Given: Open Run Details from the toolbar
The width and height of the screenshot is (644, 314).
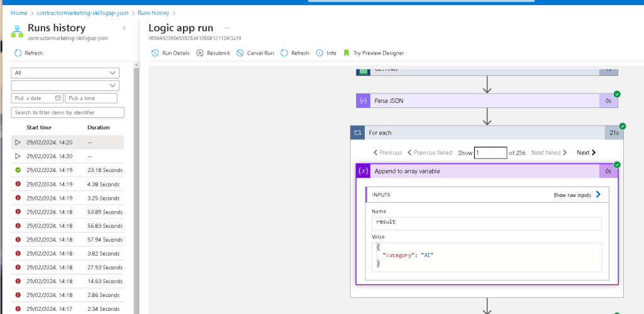Looking at the screenshot, I should click(x=170, y=53).
